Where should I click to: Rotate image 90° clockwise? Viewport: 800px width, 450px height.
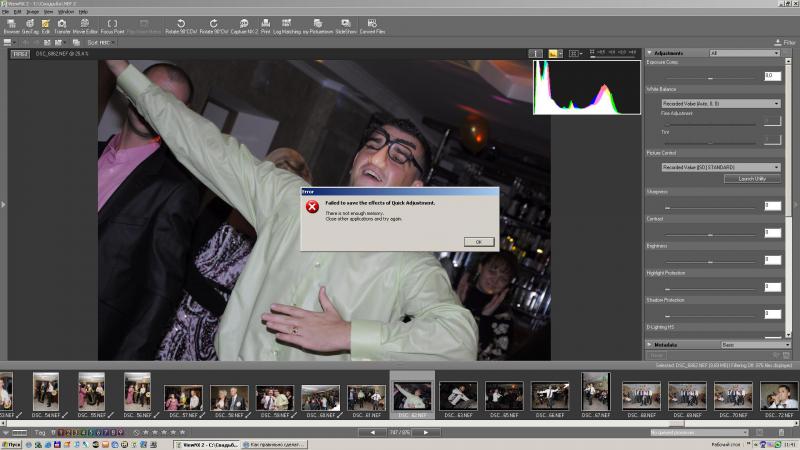pos(214,27)
